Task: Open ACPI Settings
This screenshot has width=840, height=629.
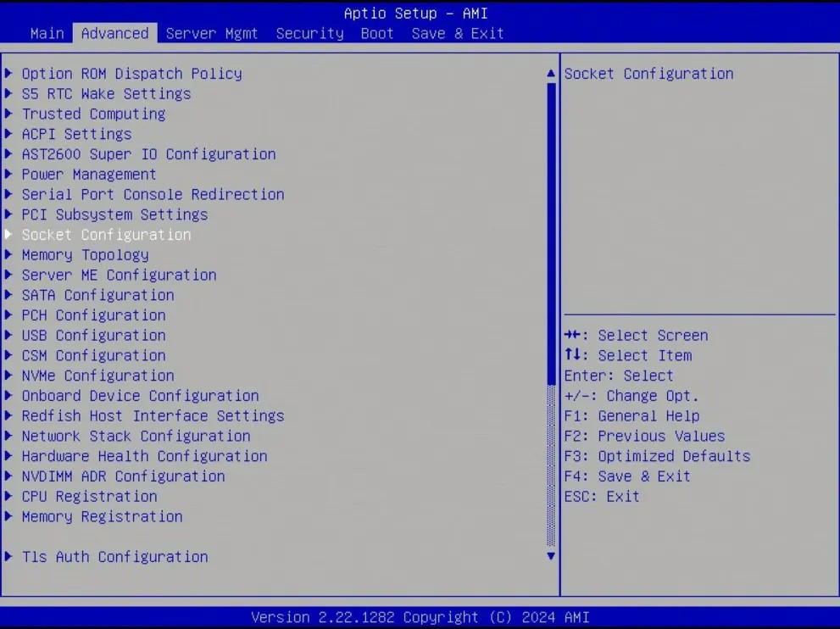Action: [75, 134]
